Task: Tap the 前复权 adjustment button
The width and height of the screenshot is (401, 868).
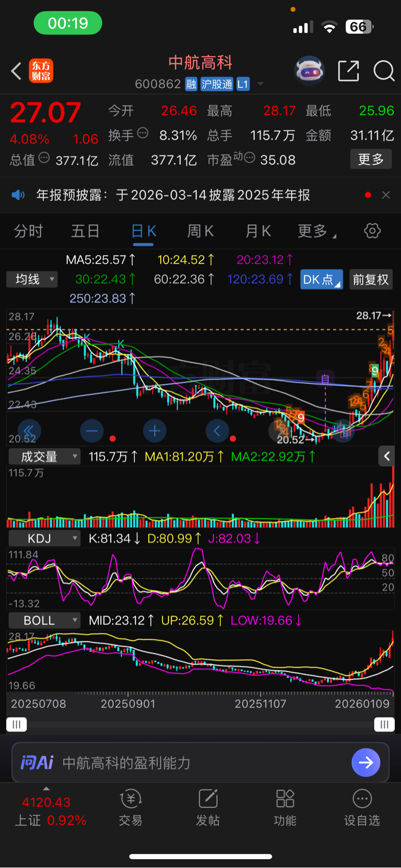Action: point(371,279)
